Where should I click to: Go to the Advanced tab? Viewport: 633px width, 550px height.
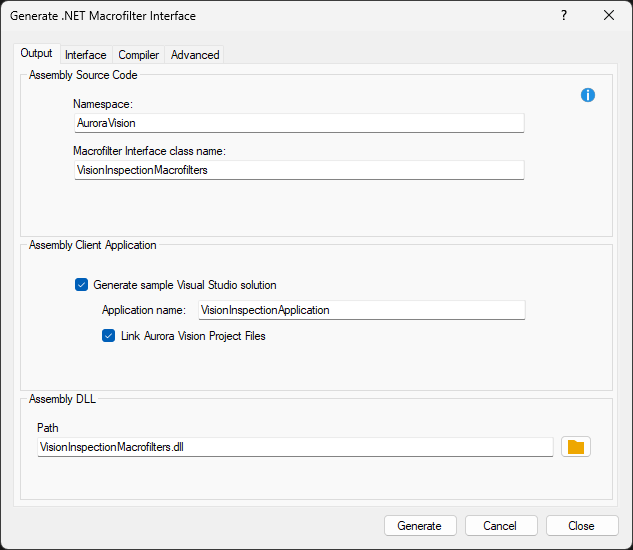[x=195, y=55]
